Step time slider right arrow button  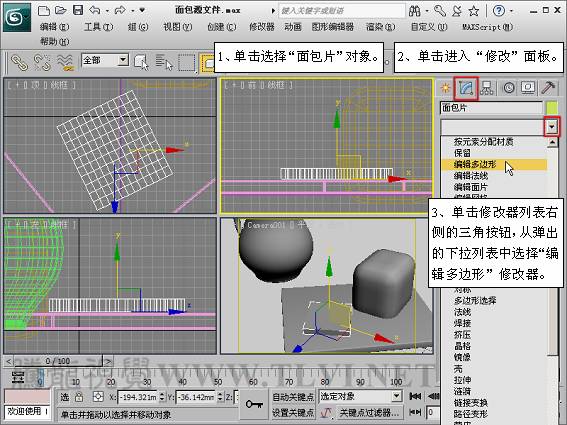108,361
